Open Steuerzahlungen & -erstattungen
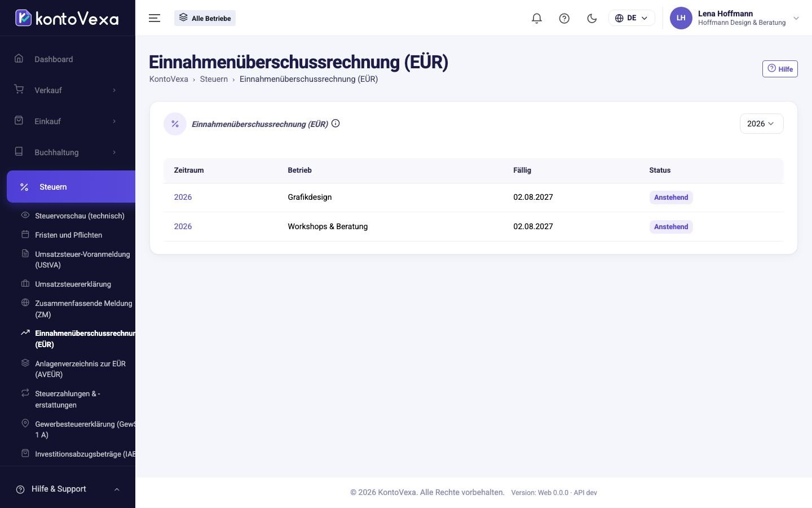Screen dimensions: 812x508 pyautogui.click(x=68, y=399)
